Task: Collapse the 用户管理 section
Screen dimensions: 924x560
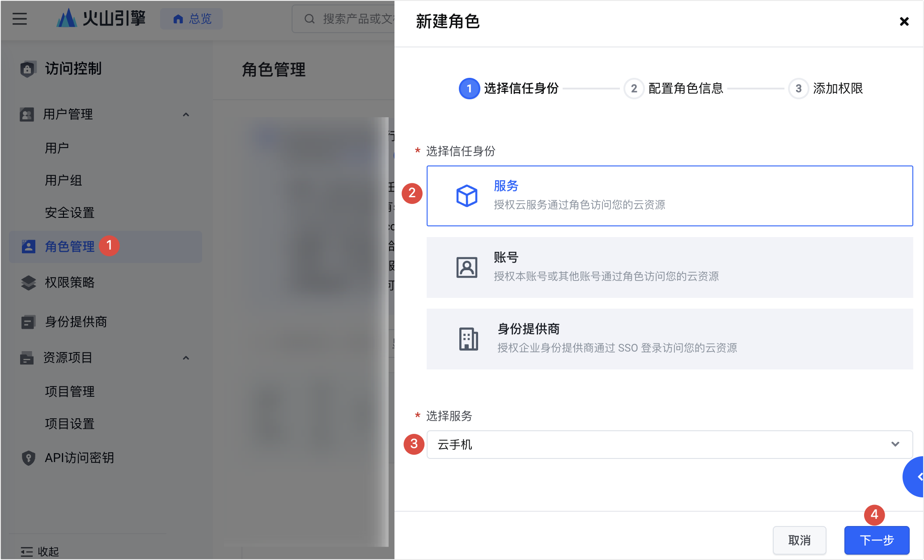Action: pyautogui.click(x=186, y=115)
